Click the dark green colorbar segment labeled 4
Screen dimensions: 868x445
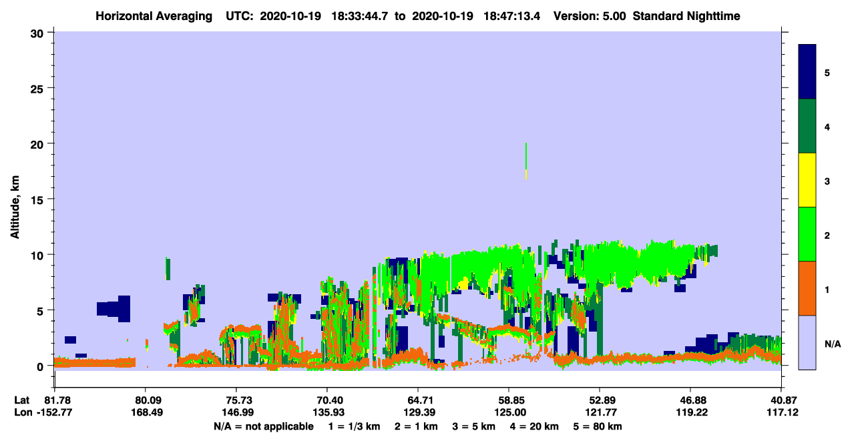pos(807,126)
